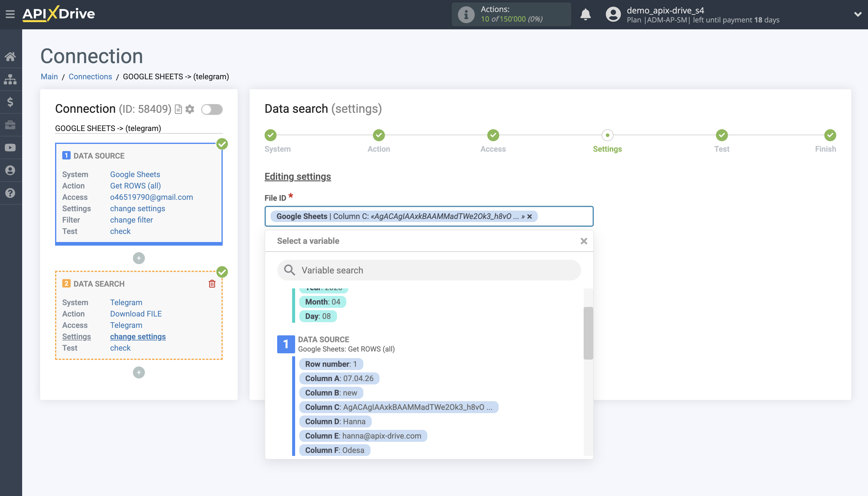Screen dimensions: 868x496
Task: Open the connections sitemap sidebar icon
Action: click(10, 79)
